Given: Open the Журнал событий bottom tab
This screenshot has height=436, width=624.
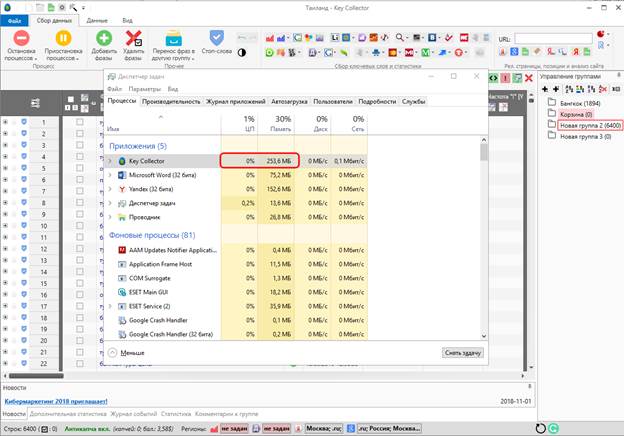Looking at the screenshot, I should [133, 414].
